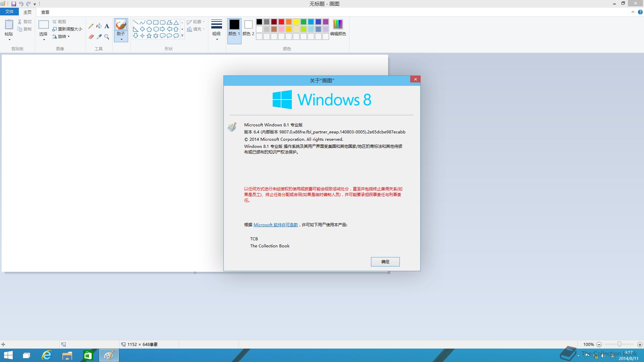Open the Windows Start button
The width and height of the screenshot is (644, 362).
pyautogui.click(x=8, y=355)
